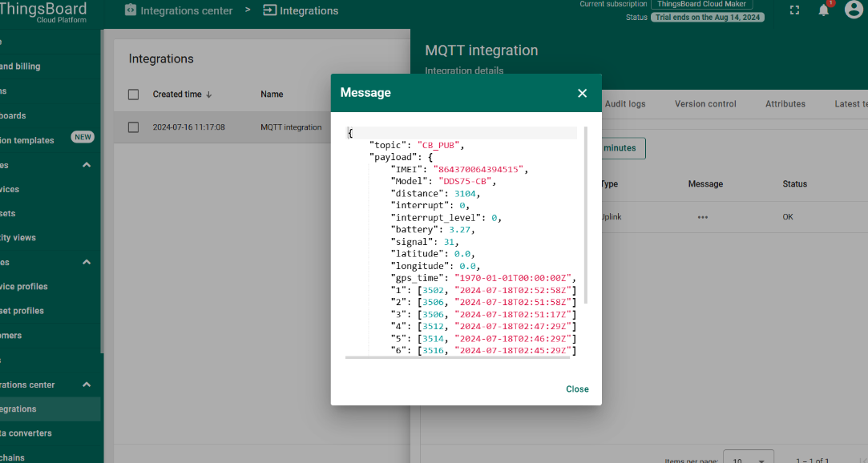Click the gps_time value 1970-01-01T00:00:00Z
Image resolution: width=868 pixels, height=463 pixels.
pos(512,278)
